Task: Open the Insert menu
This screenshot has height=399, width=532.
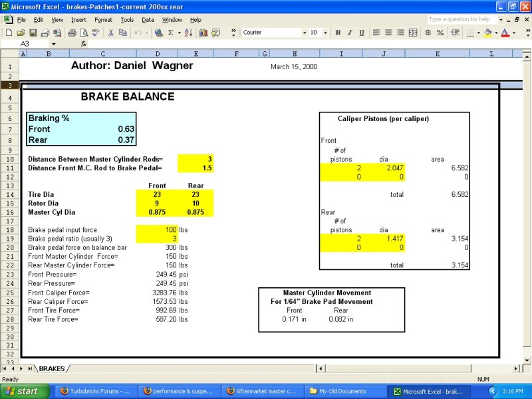Action: (x=78, y=20)
